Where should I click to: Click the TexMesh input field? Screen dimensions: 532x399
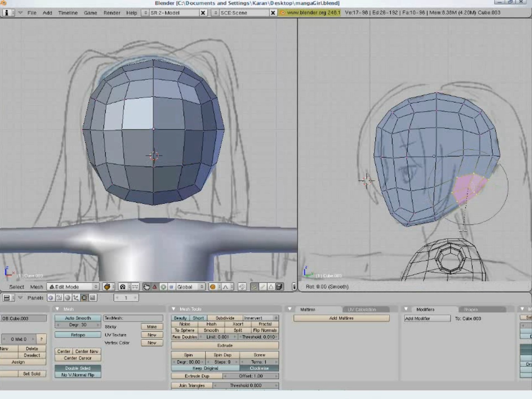[x=133, y=318]
